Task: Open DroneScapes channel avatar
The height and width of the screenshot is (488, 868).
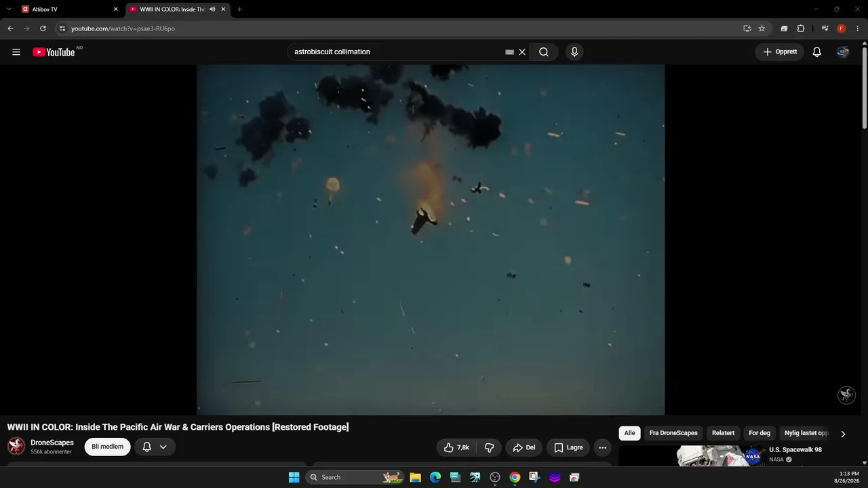Action: point(16,447)
